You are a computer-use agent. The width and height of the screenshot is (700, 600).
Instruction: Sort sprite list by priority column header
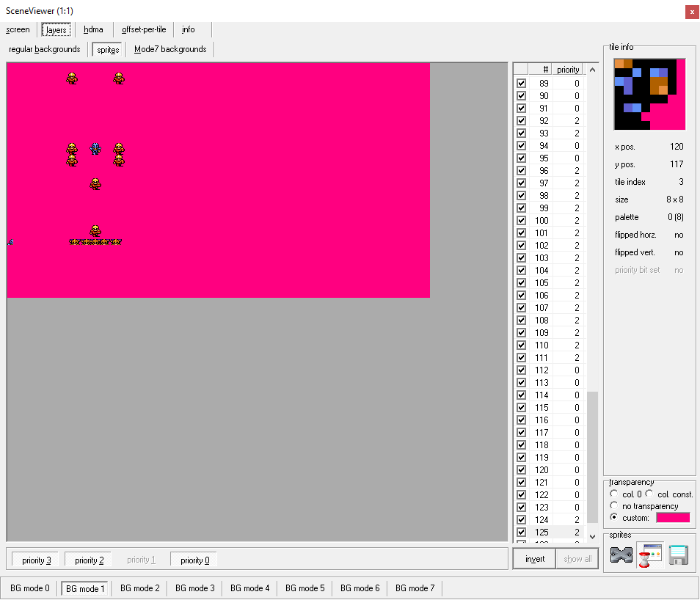pos(568,70)
